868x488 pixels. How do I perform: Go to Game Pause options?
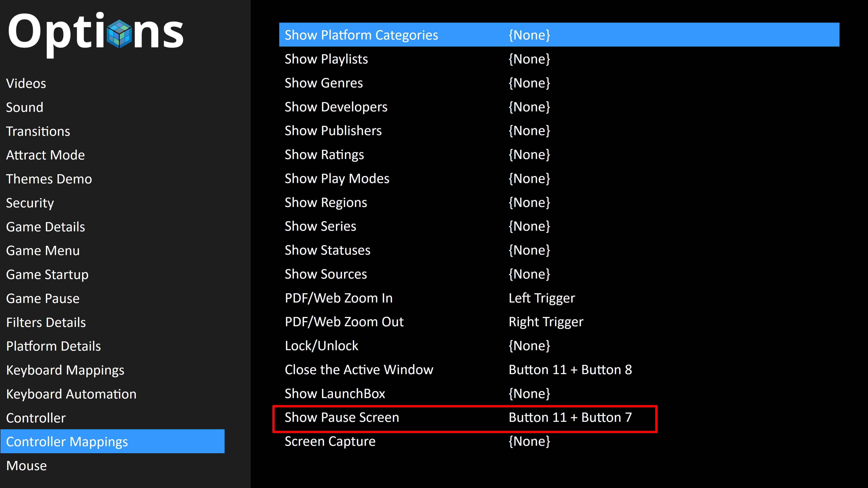pyautogui.click(x=43, y=298)
